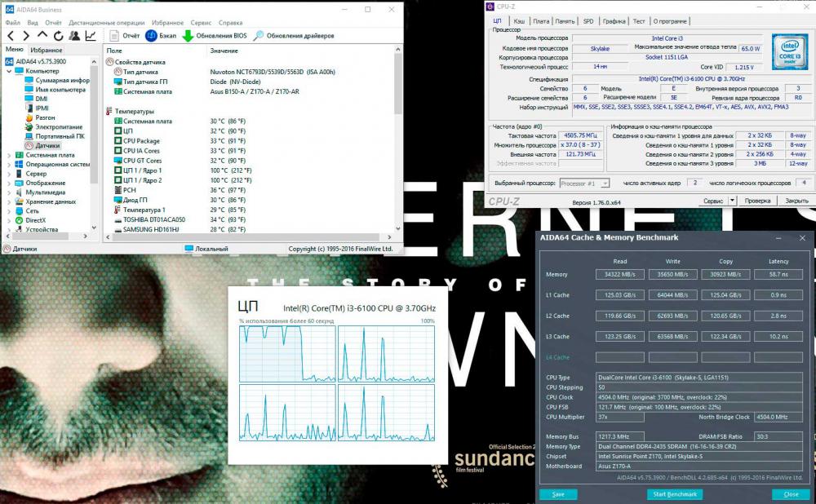Click the line graph icon in the toolbar

(91, 34)
